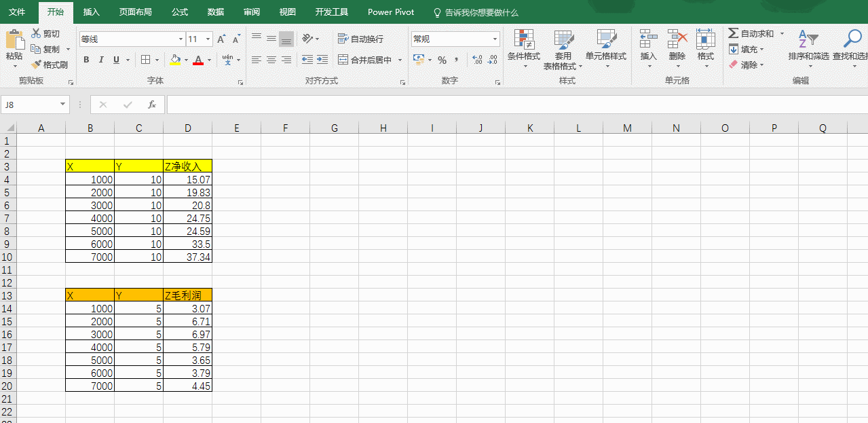Expand the font color dropdown arrow
This screenshot has width=868, height=423.
point(209,60)
